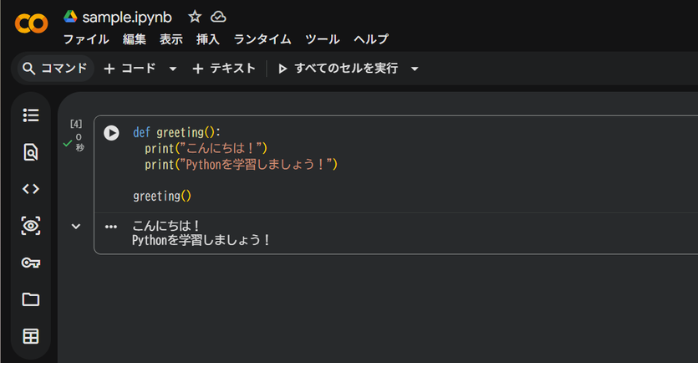Star the sample.ipynb notebook
This screenshot has width=698, height=365.
[x=195, y=17]
